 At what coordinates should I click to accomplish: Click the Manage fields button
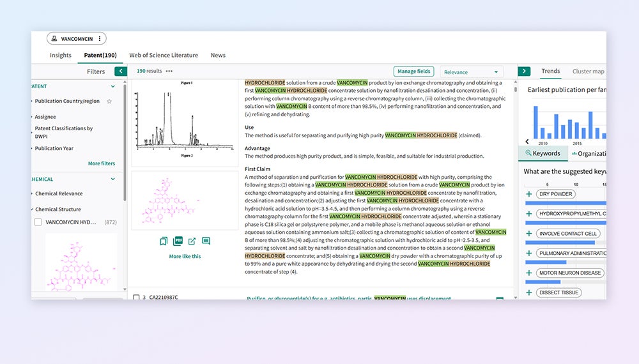413,72
